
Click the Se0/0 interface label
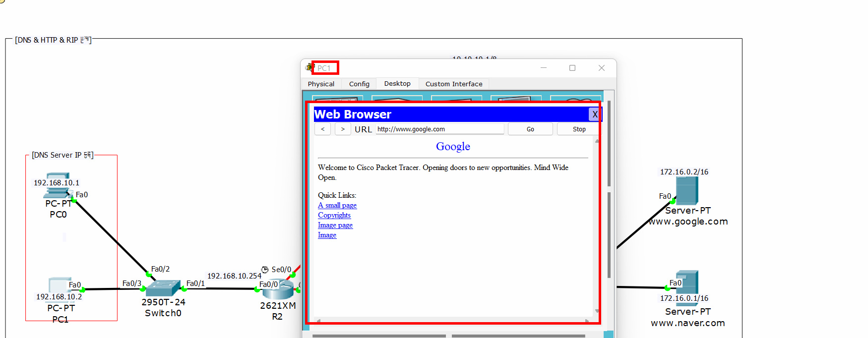click(281, 270)
